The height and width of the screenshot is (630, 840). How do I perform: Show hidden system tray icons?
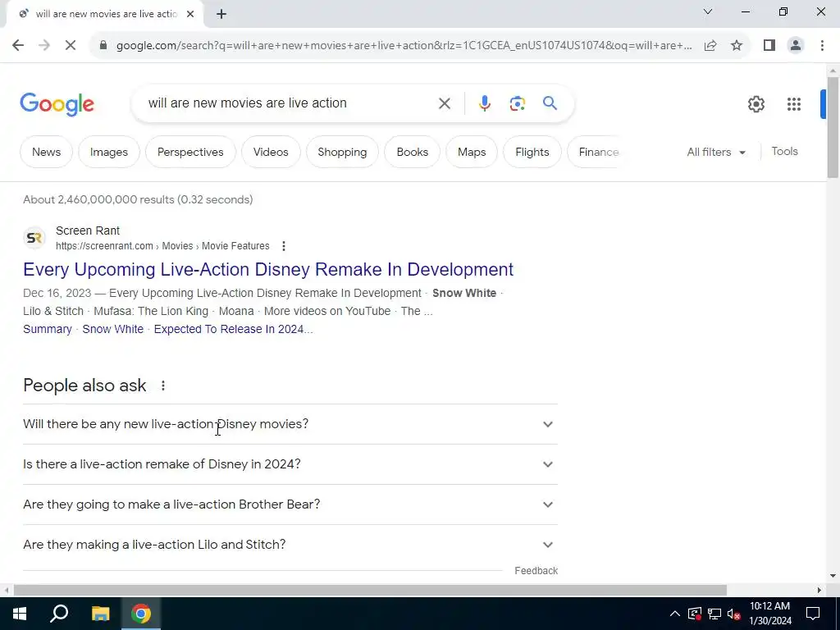tap(675, 614)
